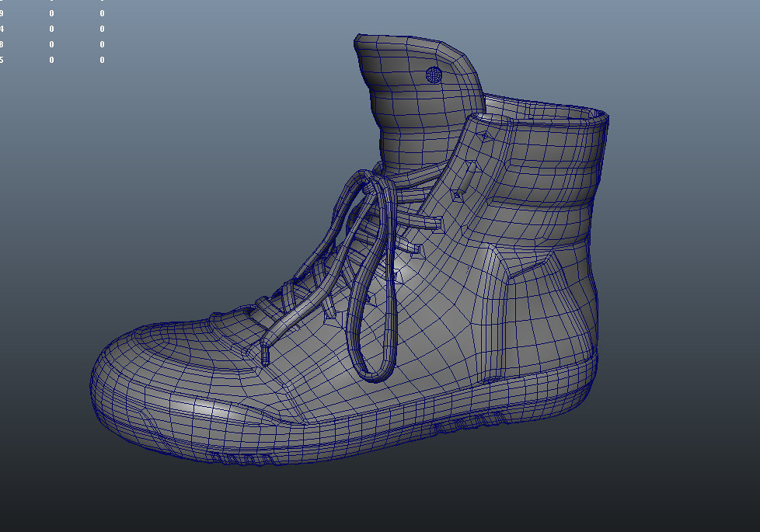This screenshot has height=532, width=760.
Task: Click the bottom HUD poly count value
Action: click(102, 60)
